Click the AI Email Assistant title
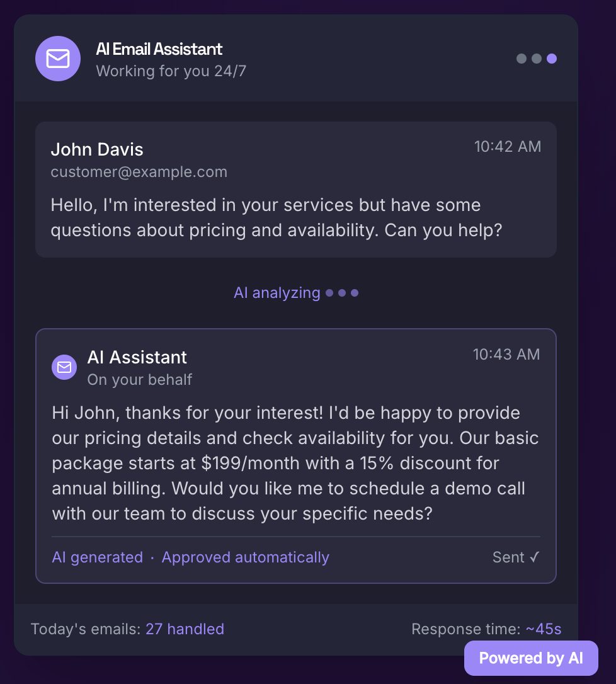616x684 pixels. pos(159,49)
